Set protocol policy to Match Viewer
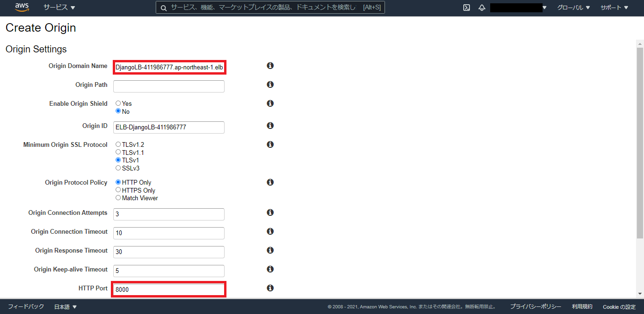The image size is (644, 314). tap(118, 198)
